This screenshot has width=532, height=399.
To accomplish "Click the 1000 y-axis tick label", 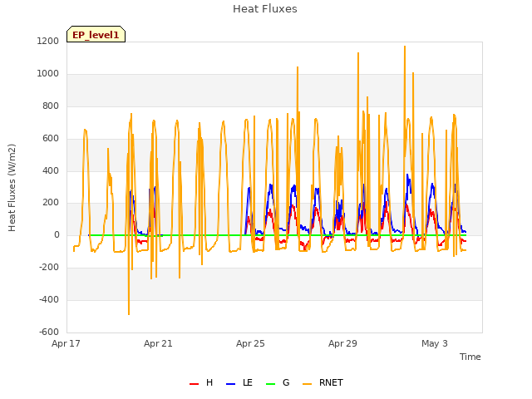I will (x=48, y=74).
